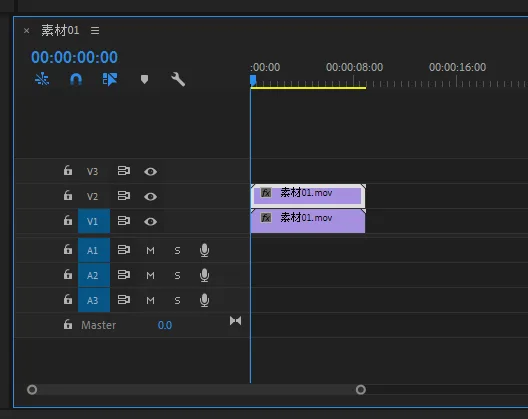Viewport: 528px width, 419px height.
Task: Add a marker to the timeline
Action: point(144,79)
